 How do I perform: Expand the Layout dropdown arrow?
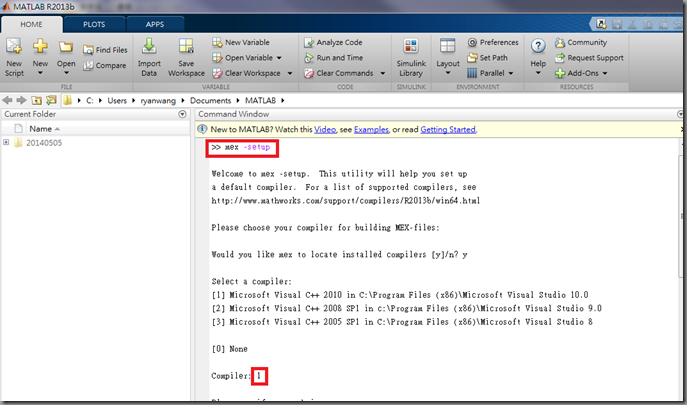pos(447,73)
